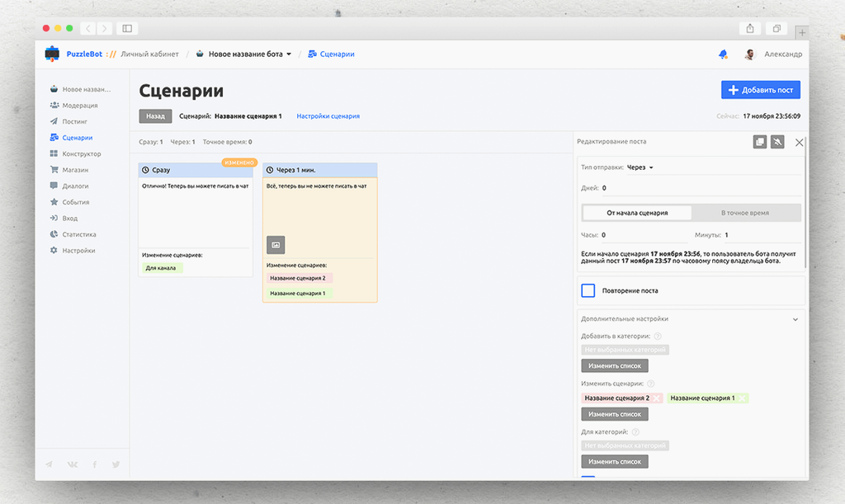Select the Сразу post card
This screenshot has height=504, width=845.
196,220
